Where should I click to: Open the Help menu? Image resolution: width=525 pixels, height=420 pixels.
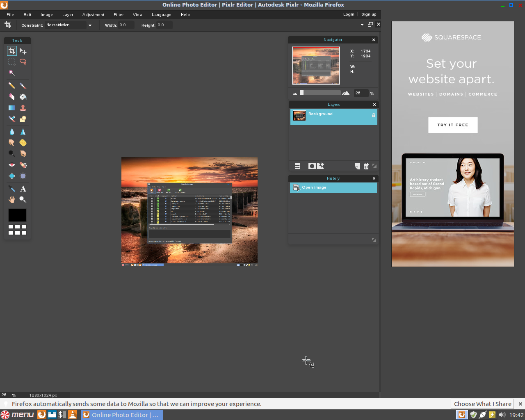[185, 15]
